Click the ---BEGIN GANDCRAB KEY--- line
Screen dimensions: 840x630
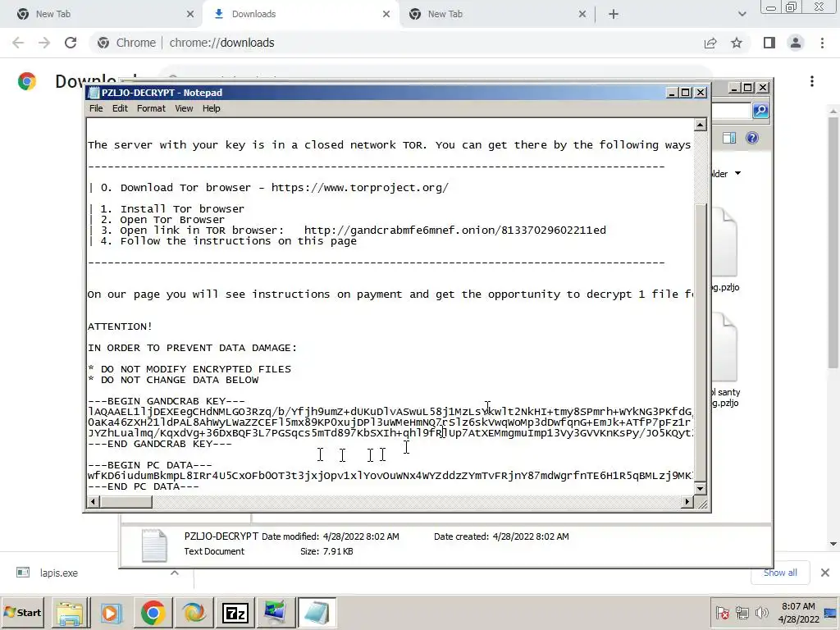click(x=166, y=400)
